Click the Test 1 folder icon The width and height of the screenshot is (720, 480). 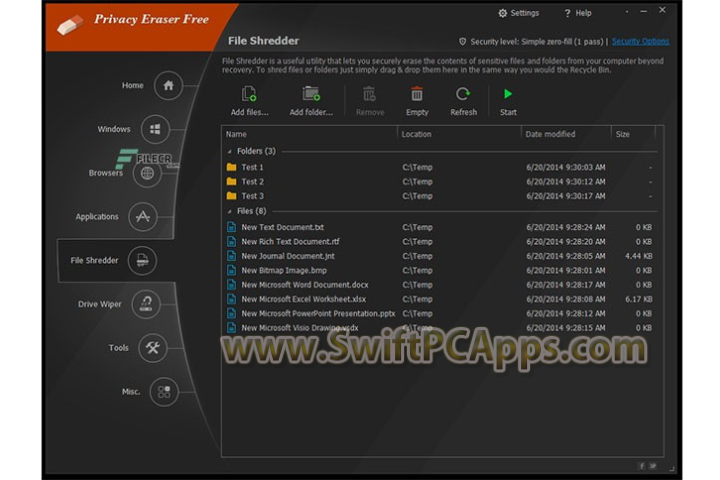pos(231,167)
